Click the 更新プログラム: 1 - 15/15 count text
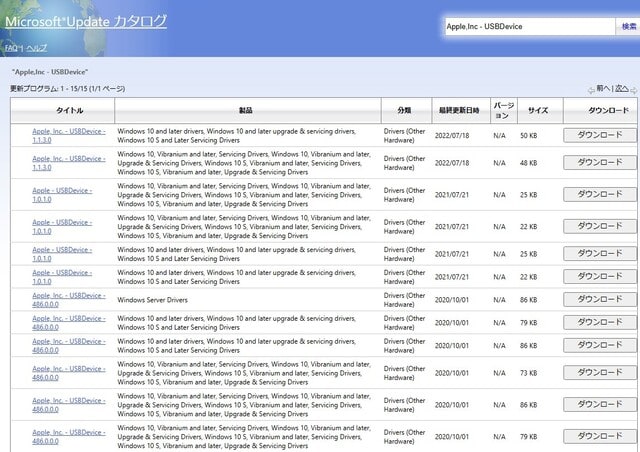Viewport: 640px width, 452px height. pos(67,89)
